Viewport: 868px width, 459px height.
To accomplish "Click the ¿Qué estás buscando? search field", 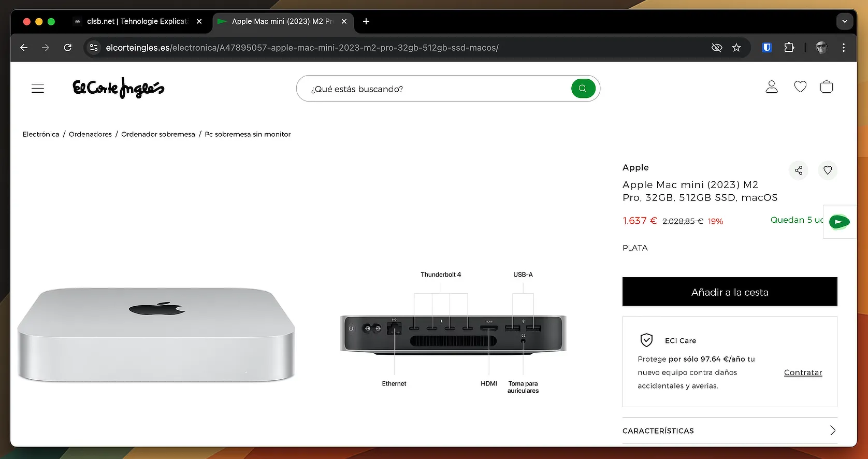I will 435,89.
